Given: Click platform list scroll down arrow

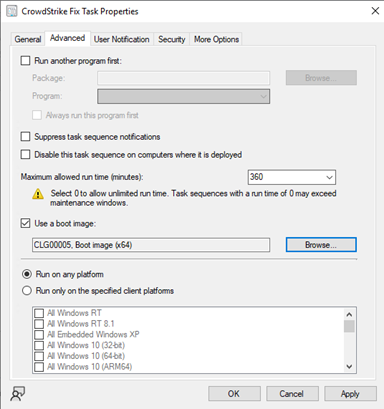Looking at the screenshot, I should coord(349,366).
